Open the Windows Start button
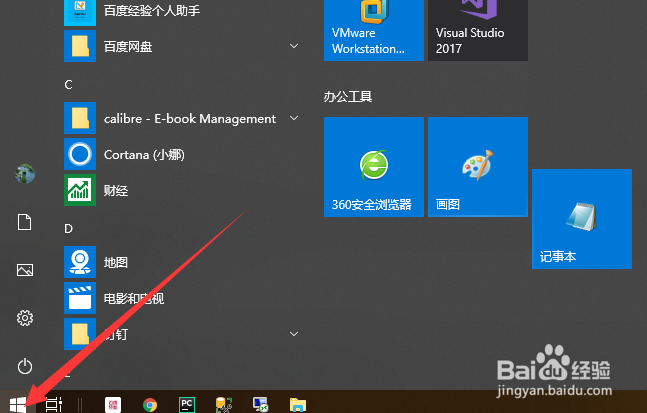Screen dimensions: 647x413 pyautogui.click(x=18, y=405)
